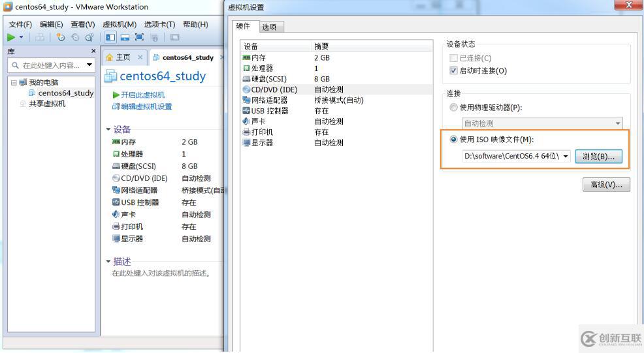Click the take snapshot clock icon
The height and width of the screenshot is (353, 644).
point(61,37)
